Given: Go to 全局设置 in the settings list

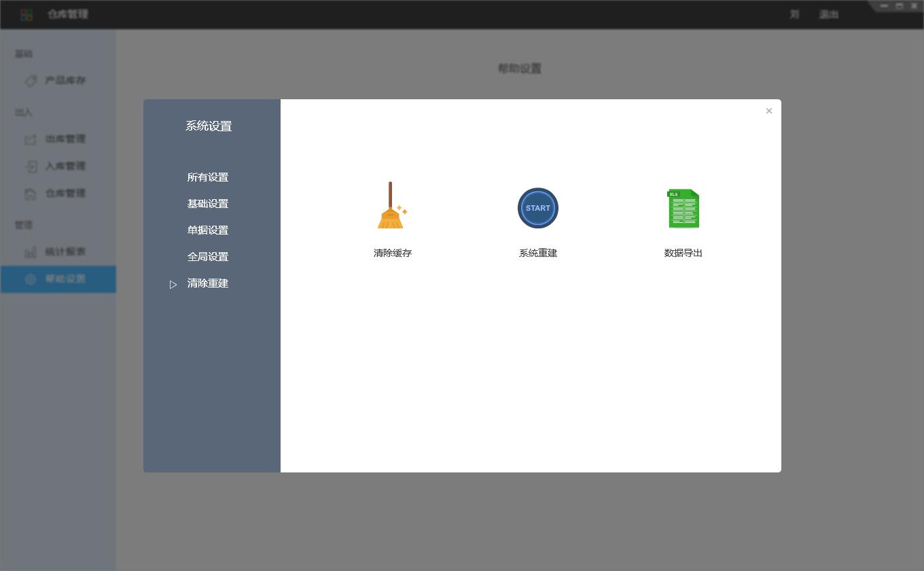Looking at the screenshot, I should point(208,257).
